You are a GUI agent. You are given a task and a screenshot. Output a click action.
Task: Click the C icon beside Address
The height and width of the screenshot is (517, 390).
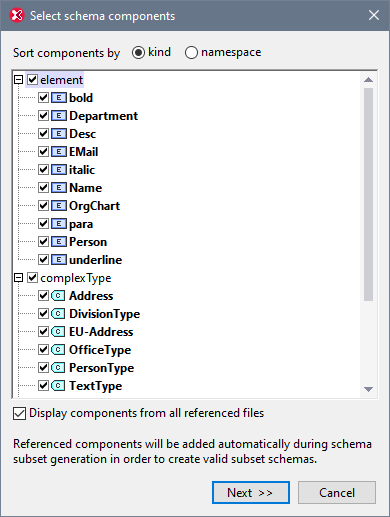pyautogui.click(x=58, y=296)
